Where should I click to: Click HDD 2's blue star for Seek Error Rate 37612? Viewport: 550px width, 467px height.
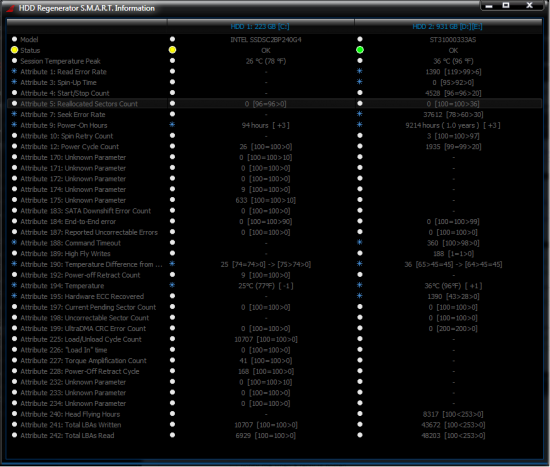[360, 114]
